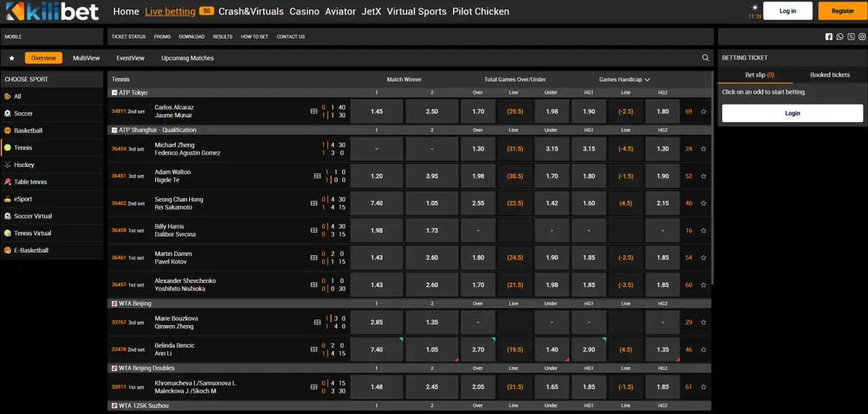
Task: Favorite the Alcaraz vs Munar match star
Action: [703, 111]
